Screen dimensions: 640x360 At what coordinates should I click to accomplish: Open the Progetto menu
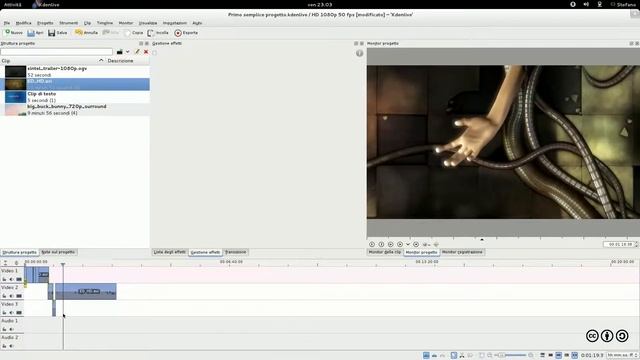(x=45, y=23)
